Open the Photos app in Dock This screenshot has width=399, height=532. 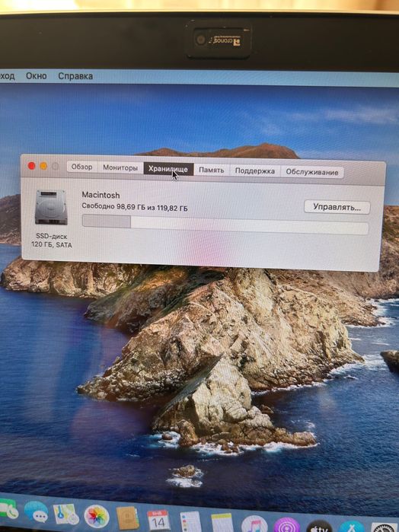[x=97, y=517]
